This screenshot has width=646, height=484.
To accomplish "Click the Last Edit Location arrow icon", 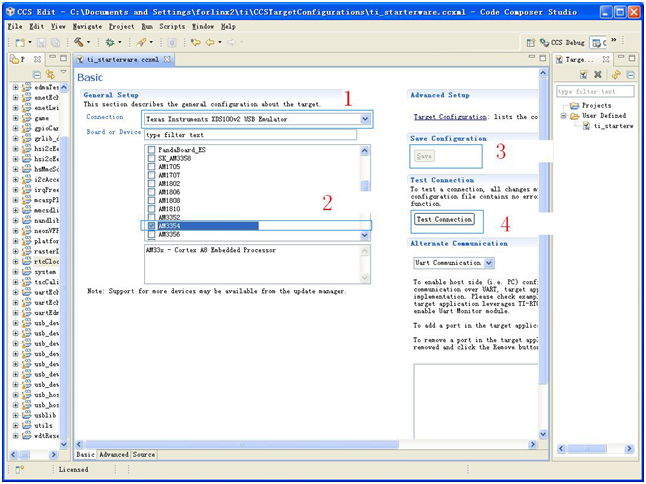I will (x=196, y=42).
